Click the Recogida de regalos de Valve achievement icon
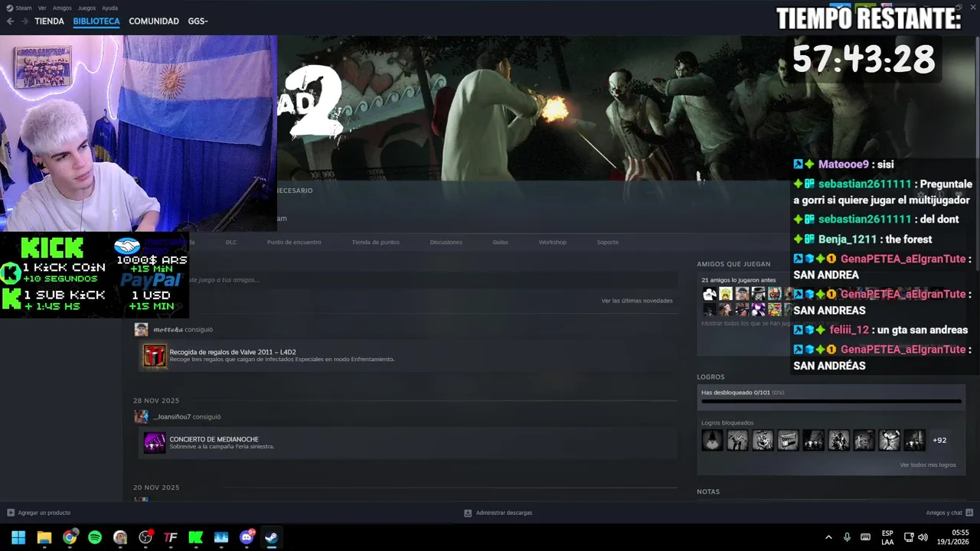Screen dimensions: 980x551 (155, 355)
